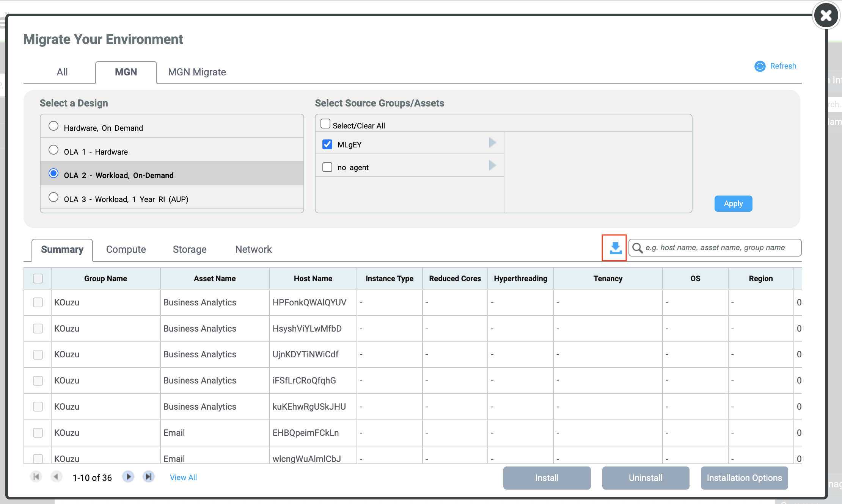Select OLA 3 - Workload, 1 Year RI
The image size is (842, 504).
pos(53,197)
